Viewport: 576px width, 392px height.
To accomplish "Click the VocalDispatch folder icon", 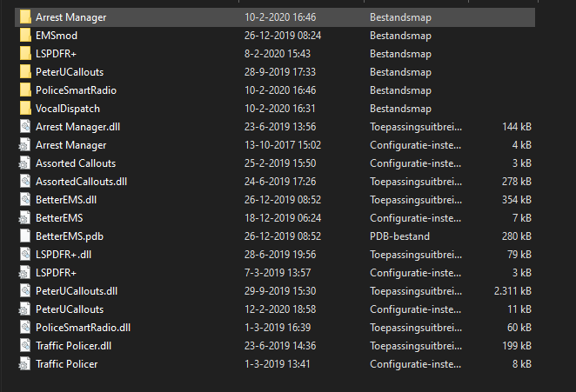I will pos(25,109).
